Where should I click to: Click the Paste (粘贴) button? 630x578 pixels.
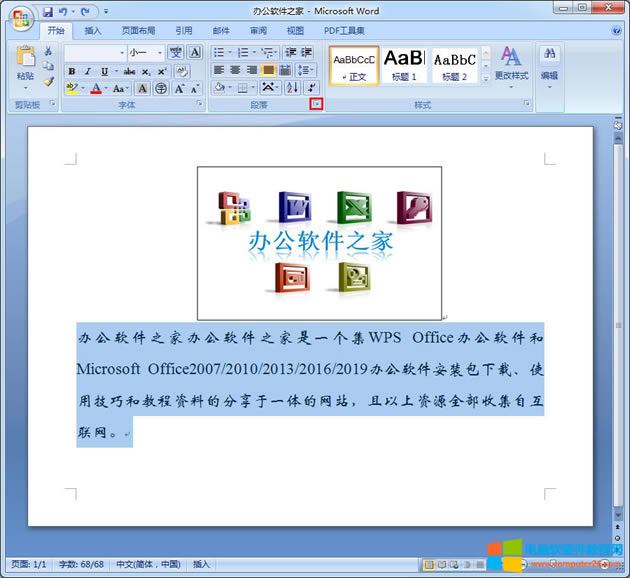coord(24,66)
